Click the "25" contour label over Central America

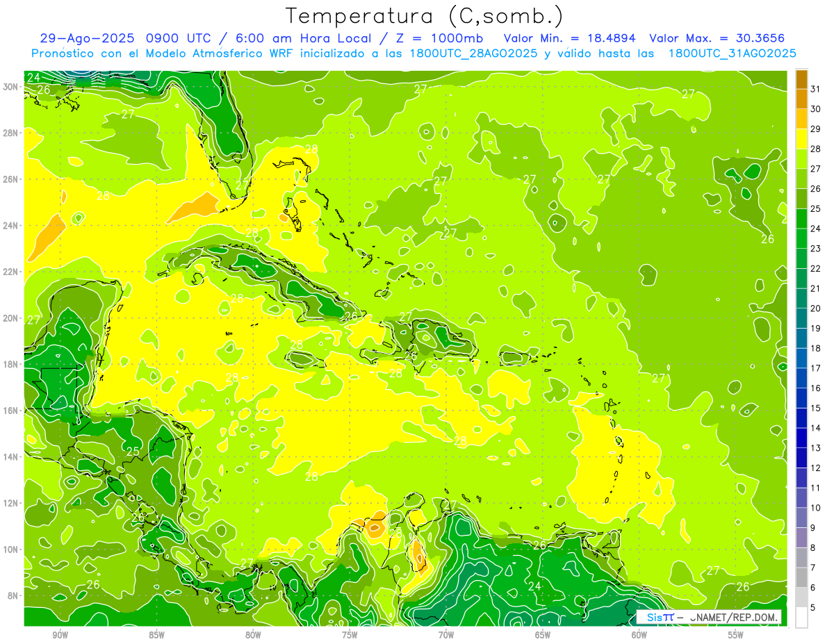tap(132, 452)
